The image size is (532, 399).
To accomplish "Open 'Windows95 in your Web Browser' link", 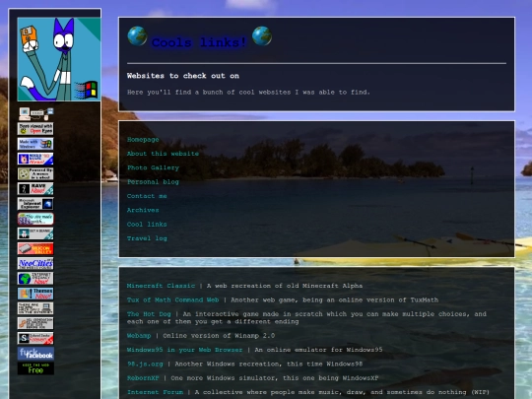I will (x=185, y=350).
